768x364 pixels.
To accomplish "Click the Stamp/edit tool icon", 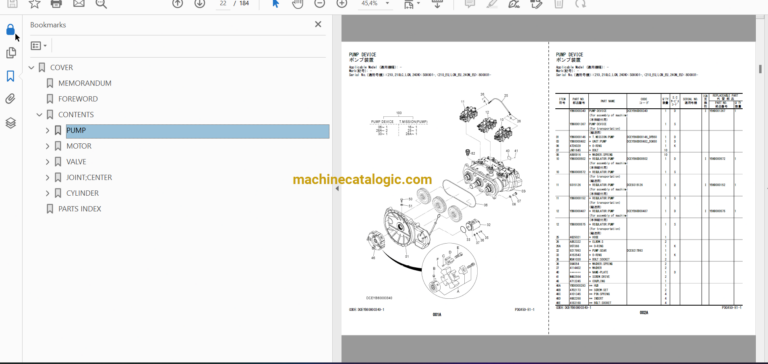I will pyautogui.click(x=536, y=3).
